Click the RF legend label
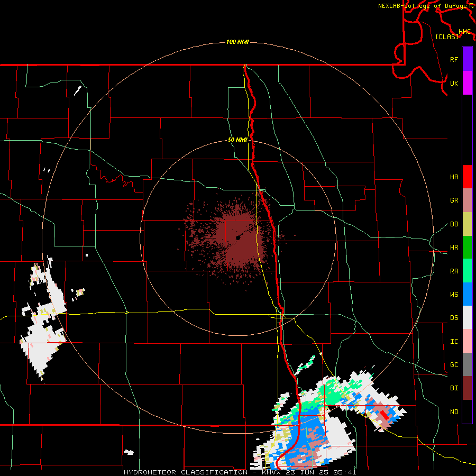The height and width of the screenshot is (476, 476). coord(454,59)
